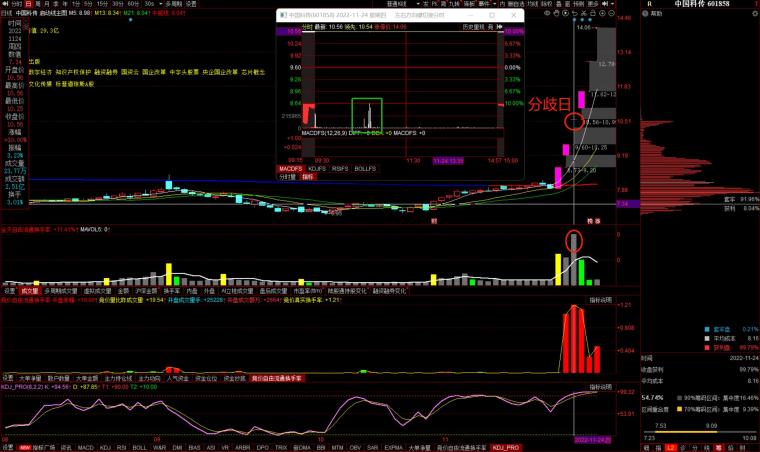Click 设置 in the top toolbar
This screenshot has width=760, height=452.
[x=191, y=3]
